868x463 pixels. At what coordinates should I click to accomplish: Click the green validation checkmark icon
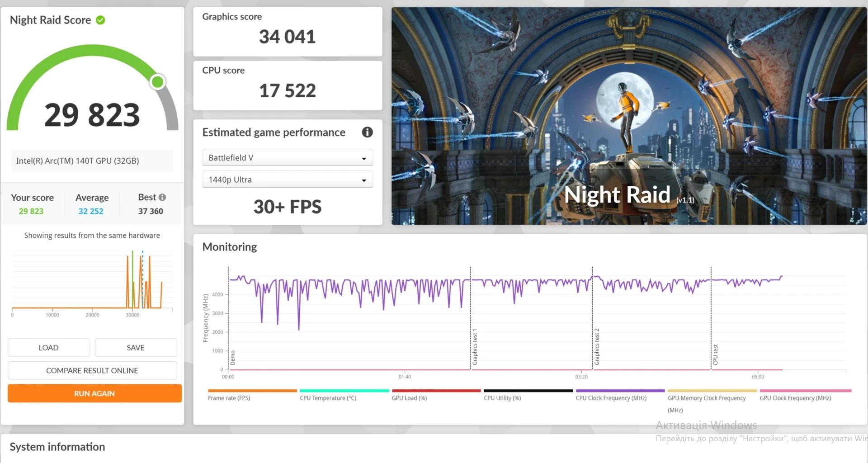coord(100,20)
